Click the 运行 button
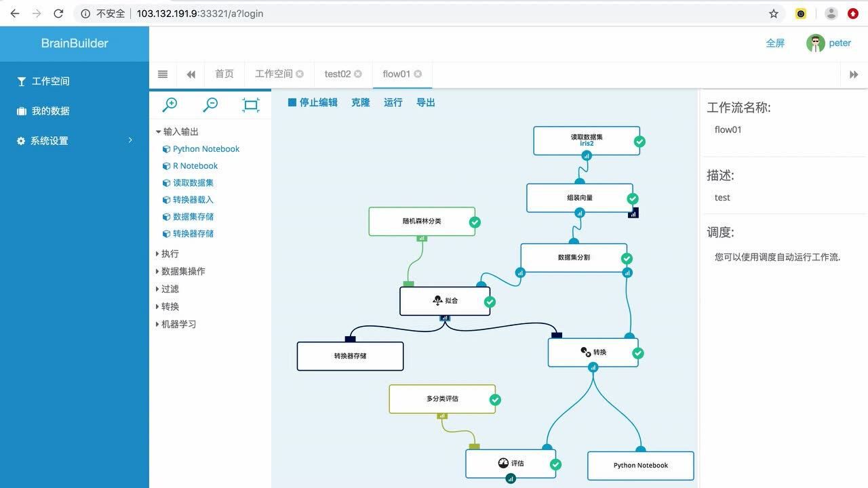The image size is (868, 488). 393,102
